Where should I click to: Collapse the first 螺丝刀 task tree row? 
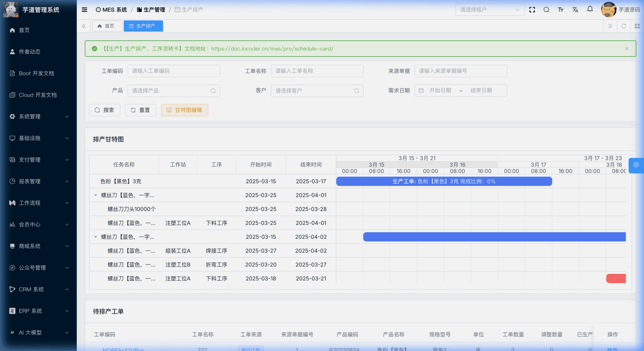tap(96, 195)
